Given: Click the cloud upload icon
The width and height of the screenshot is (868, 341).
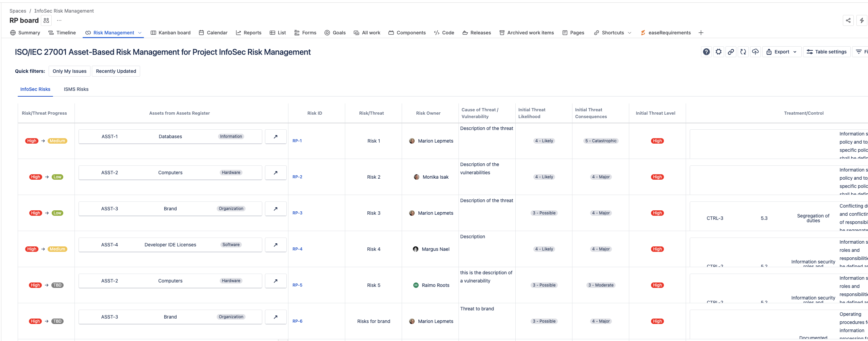Looking at the screenshot, I should (755, 52).
